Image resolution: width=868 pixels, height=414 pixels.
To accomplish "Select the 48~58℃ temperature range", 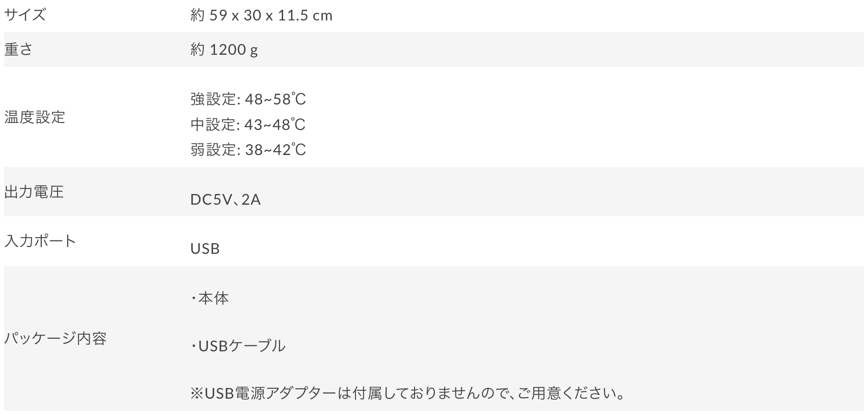I will click(275, 99).
